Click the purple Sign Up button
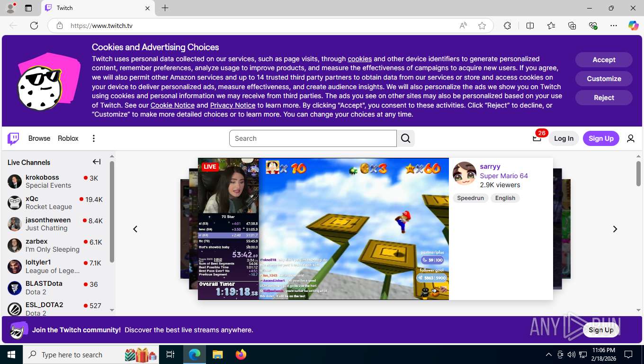The width and height of the screenshot is (644, 364). pyautogui.click(x=601, y=138)
